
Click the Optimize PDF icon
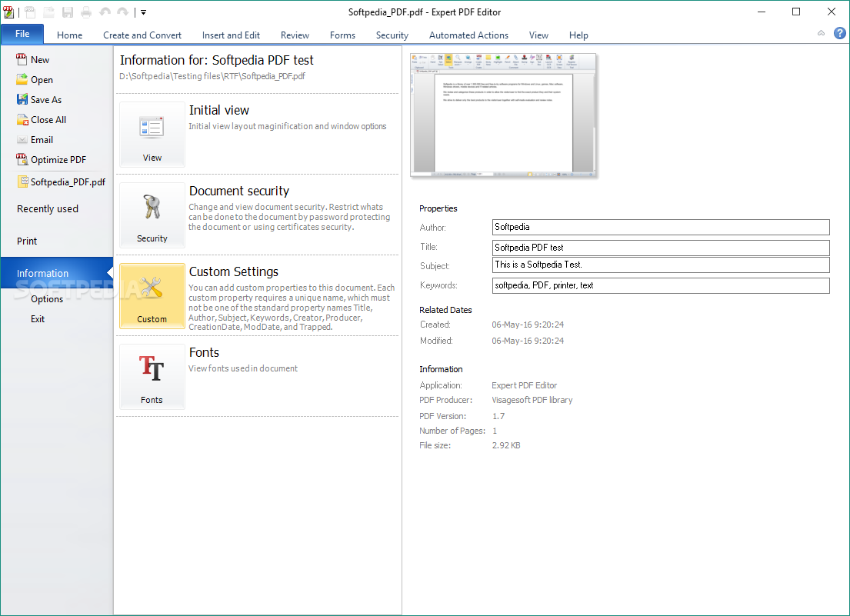tap(22, 159)
